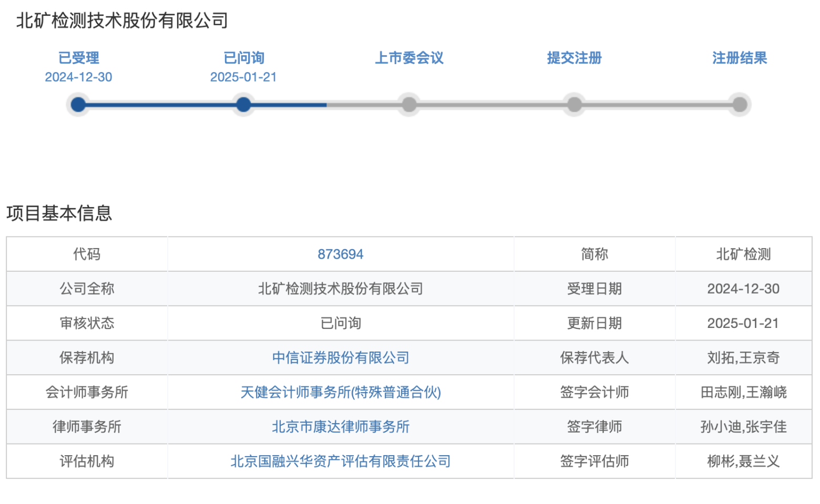Select the 注册结果 stage label
The height and width of the screenshot is (504, 820).
point(740,58)
